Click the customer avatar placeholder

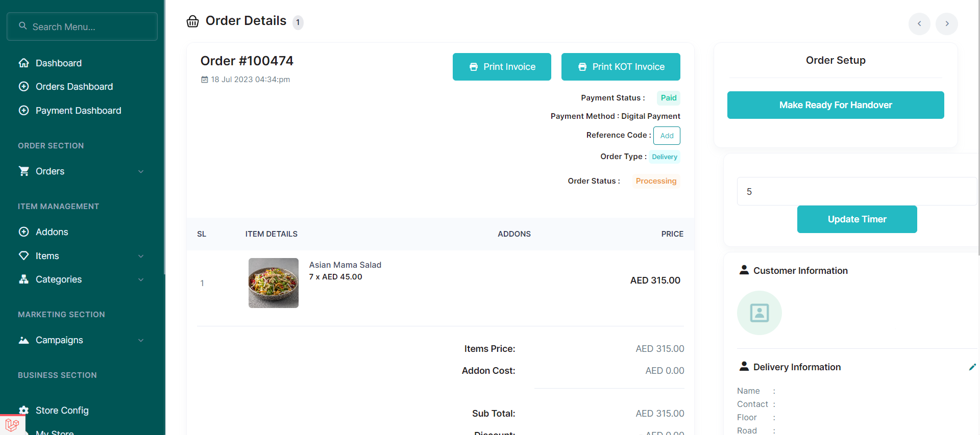click(759, 313)
